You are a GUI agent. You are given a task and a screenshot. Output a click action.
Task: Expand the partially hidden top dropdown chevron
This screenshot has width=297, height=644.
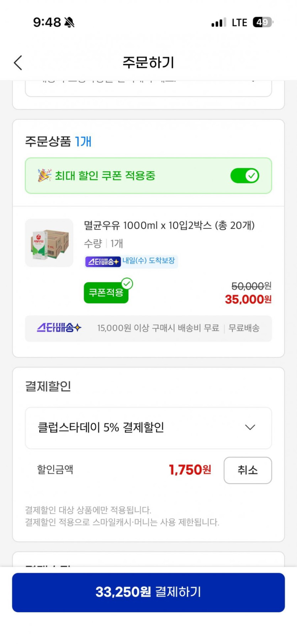click(253, 81)
